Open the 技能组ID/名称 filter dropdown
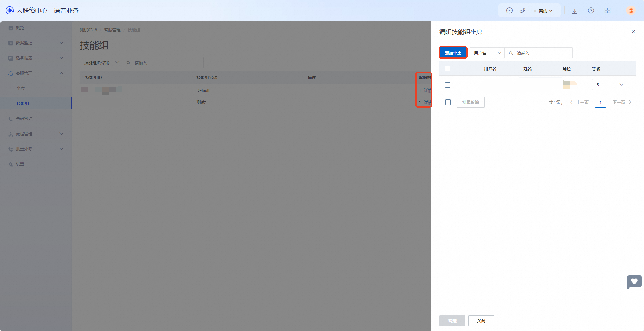The image size is (644, 331). pos(101,63)
